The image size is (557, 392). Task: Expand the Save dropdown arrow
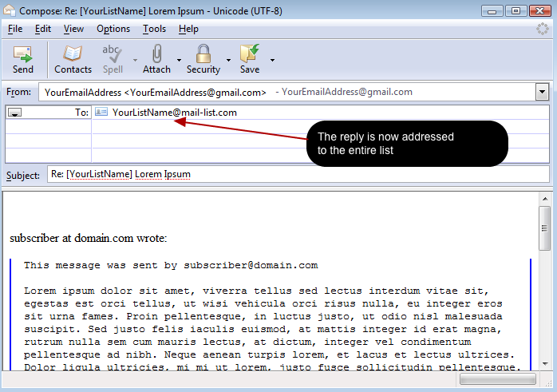click(272, 60)
